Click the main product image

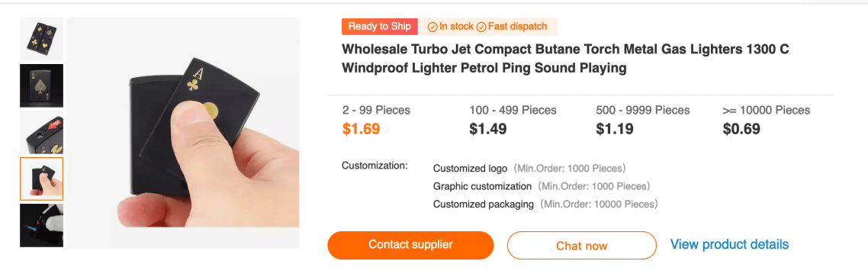coord(183,133)
